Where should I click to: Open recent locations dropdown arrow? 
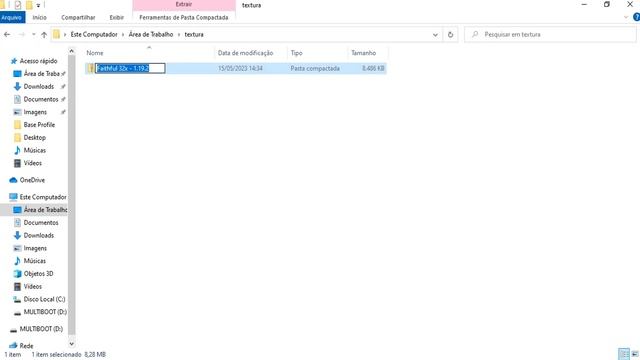[33, 35]
